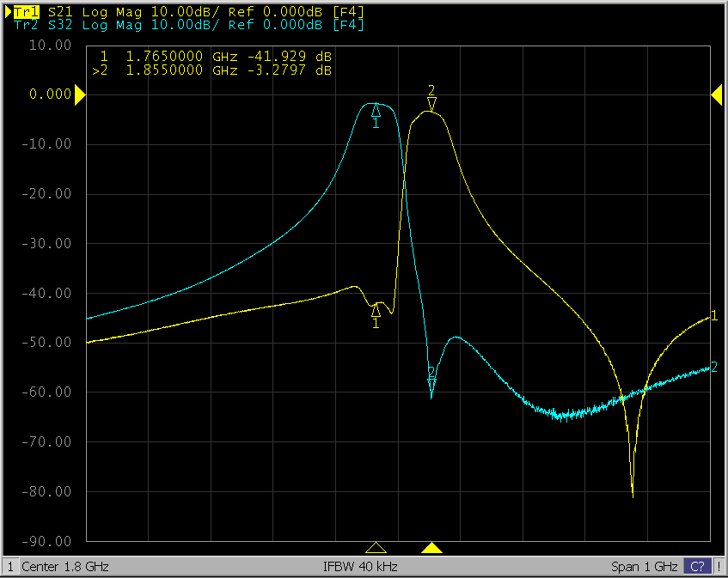Click the hollow marker 1 triangle on frequency axis
The image size is (728, 578).
pyautogui.click(x=376, y=548)
